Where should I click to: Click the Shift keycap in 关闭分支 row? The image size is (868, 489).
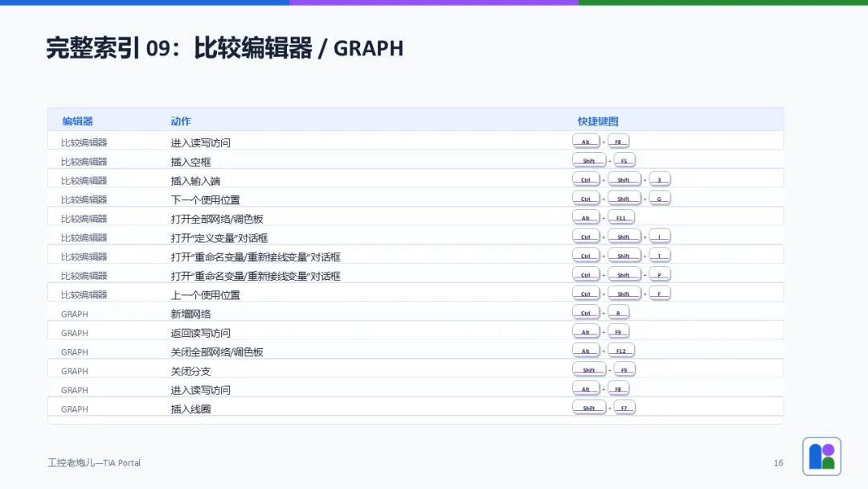[589, 369]
